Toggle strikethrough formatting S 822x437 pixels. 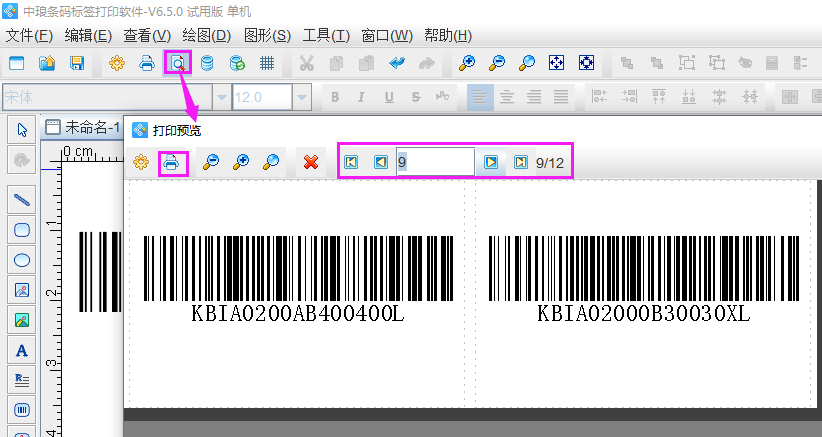pyautogui.click(x=416, y=97)
